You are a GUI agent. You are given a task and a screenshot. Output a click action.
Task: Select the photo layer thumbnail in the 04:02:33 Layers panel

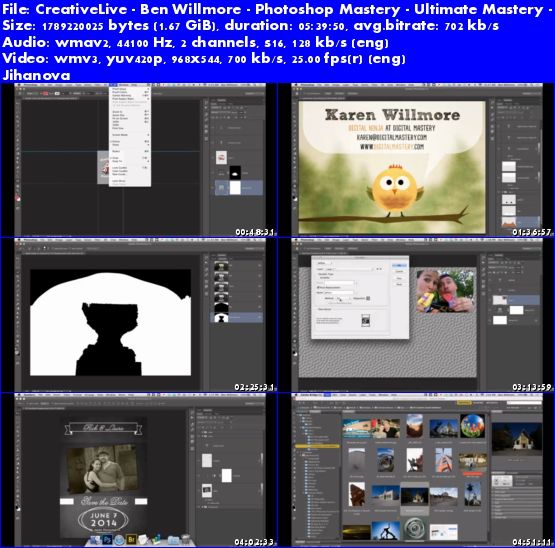coord(207,491)
